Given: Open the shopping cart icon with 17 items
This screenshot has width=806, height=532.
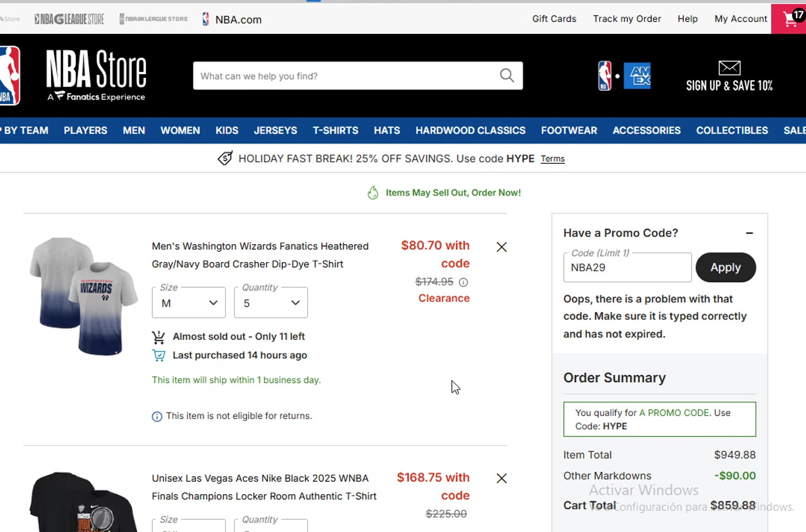Looking at the screenshot, I should 789,19.
